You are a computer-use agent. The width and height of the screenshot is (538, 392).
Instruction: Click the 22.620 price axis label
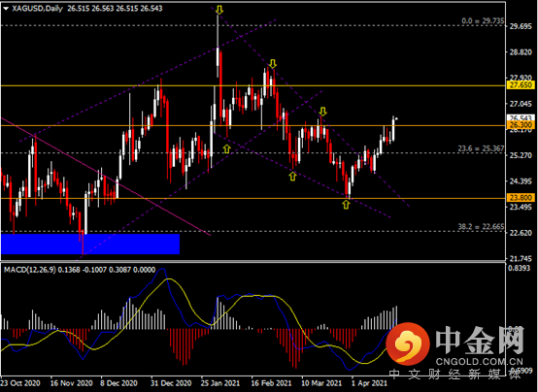(521, 233)
